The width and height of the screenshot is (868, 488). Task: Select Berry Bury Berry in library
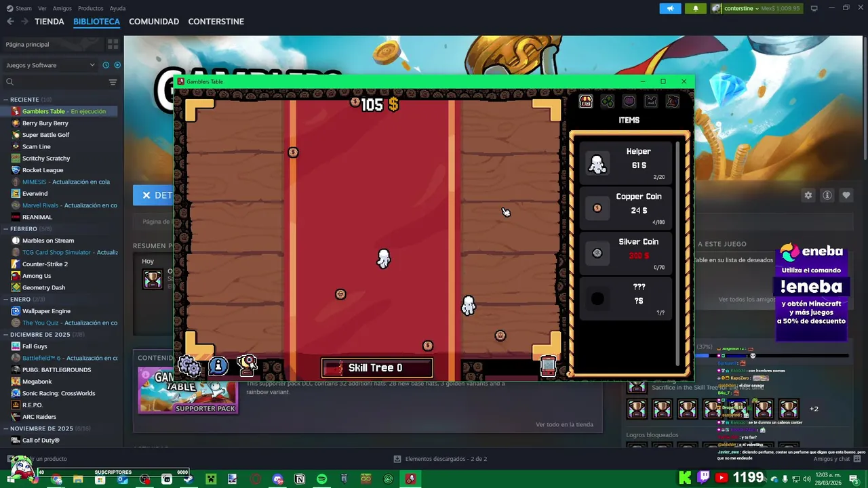pos(45,123)
